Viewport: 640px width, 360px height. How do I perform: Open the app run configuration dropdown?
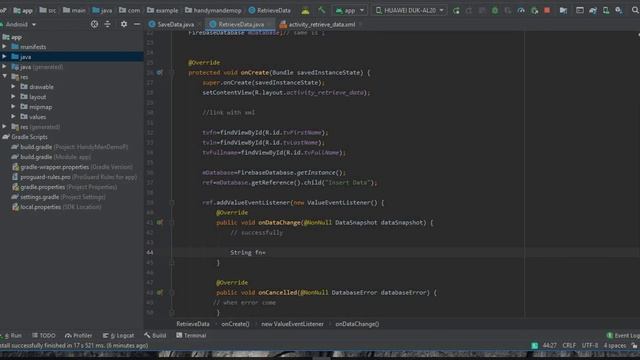[350, 10]
